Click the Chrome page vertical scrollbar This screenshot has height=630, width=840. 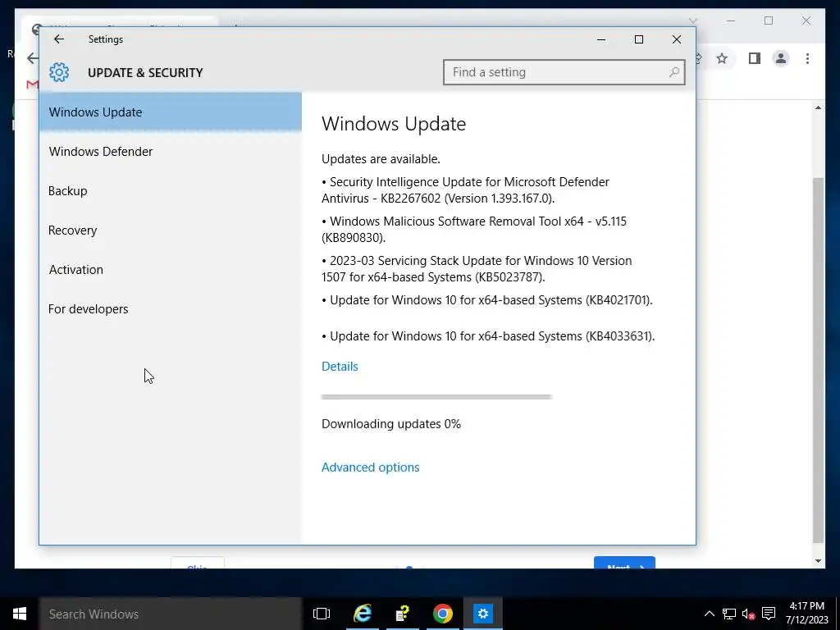click(818, 359)
